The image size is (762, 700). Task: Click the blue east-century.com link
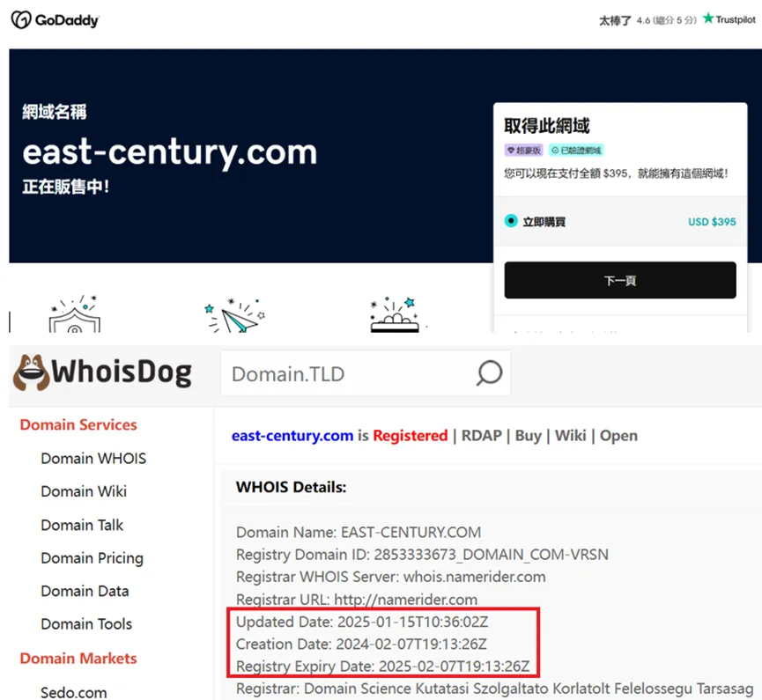tap(292, 436)
